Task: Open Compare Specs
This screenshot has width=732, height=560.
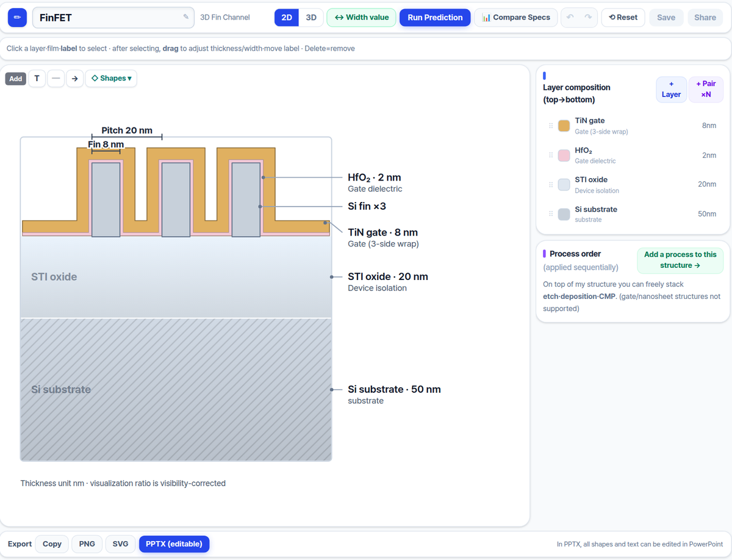Action: [x=516, y=17]
